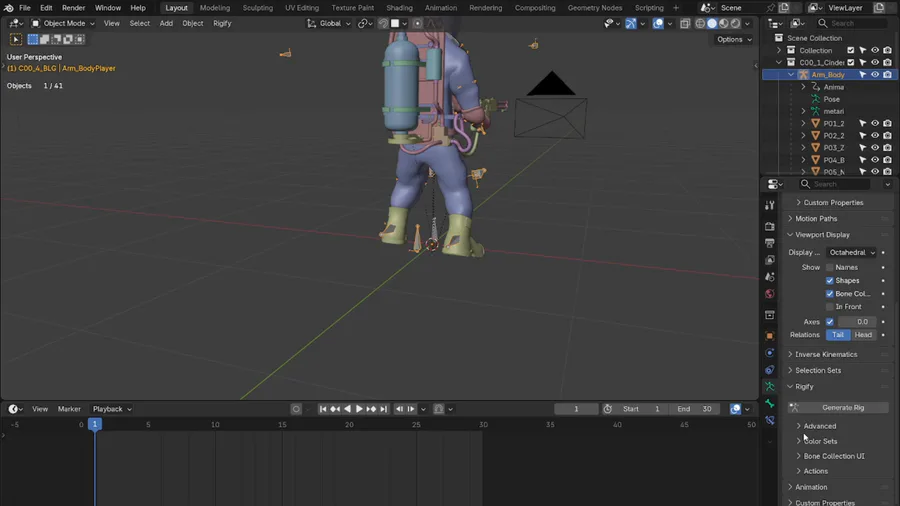
Task: Open the Object properties tab (orange square)
Action: [x=770, y=336]
